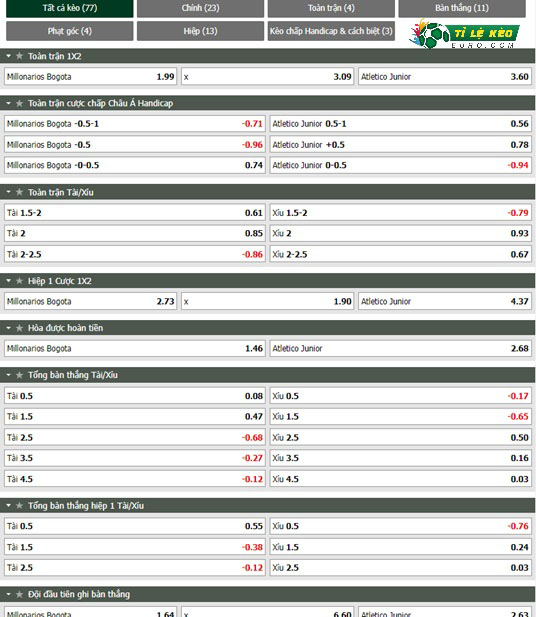This screenshot has height=617, width=536.
Task: Star the Toàn trận 1X2 section
Action: [19, 56]
